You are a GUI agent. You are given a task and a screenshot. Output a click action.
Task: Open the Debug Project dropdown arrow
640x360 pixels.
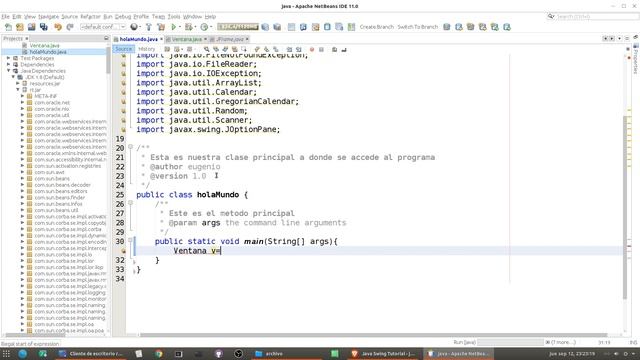point(195,27)
